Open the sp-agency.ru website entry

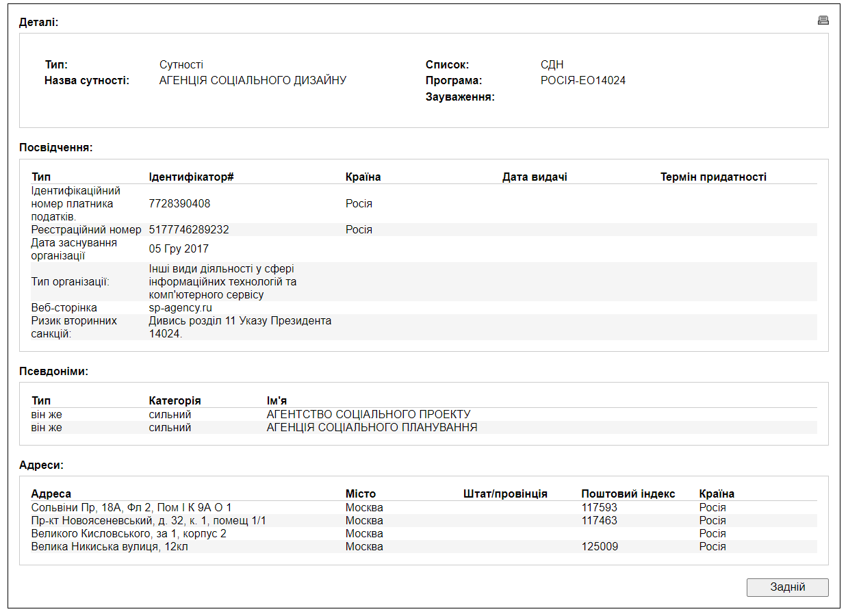coord(180,308)
